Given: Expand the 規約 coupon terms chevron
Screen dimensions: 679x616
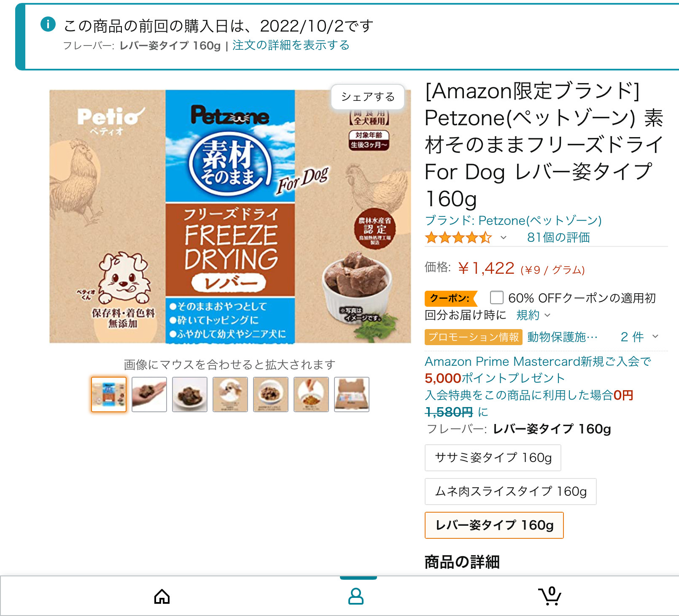Looking at the screenshot, I should point(547,315).
